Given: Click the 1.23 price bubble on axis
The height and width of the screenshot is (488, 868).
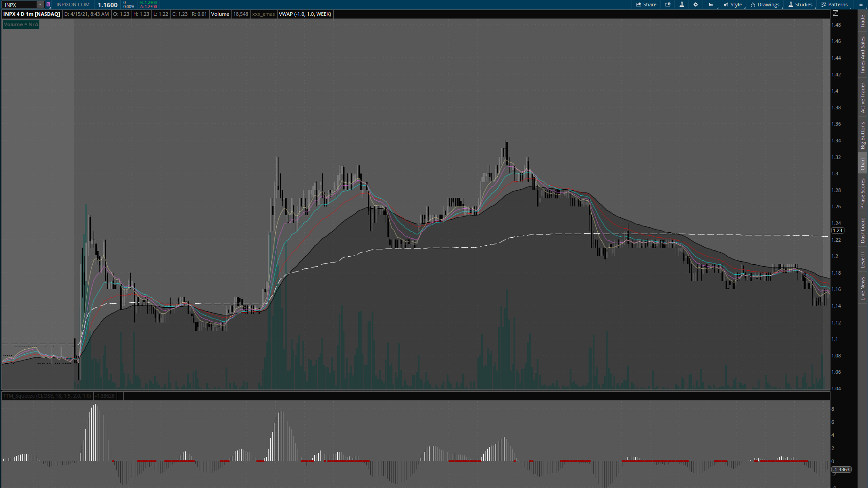Looking at the screenshot, I should pos(838,230).
